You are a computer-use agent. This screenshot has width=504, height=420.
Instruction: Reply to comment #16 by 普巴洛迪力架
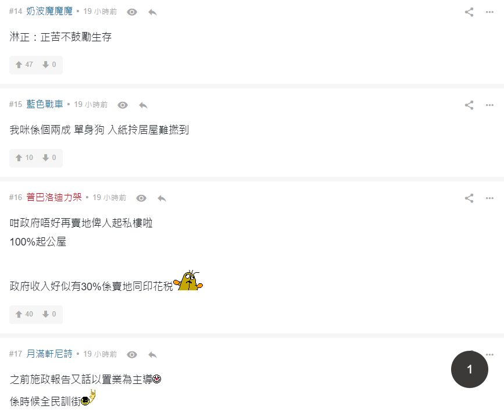point(162,198)
